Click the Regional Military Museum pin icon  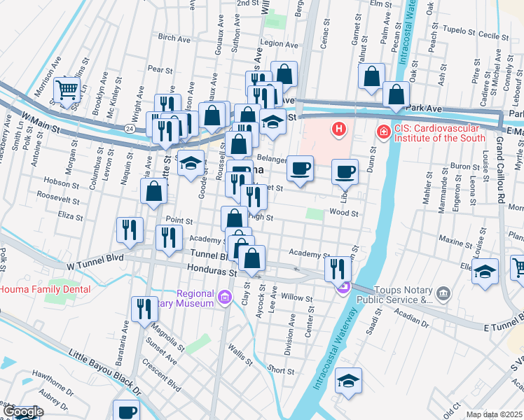(x=225, y=297)
